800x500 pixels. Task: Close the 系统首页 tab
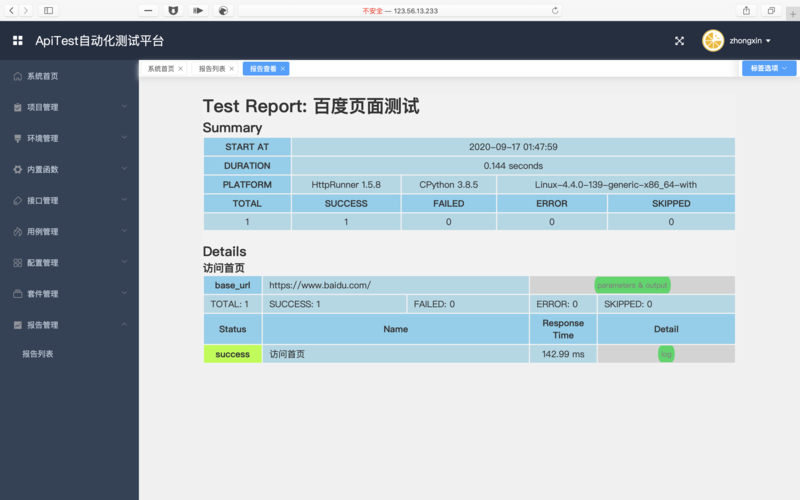click(x=181, y=69)
